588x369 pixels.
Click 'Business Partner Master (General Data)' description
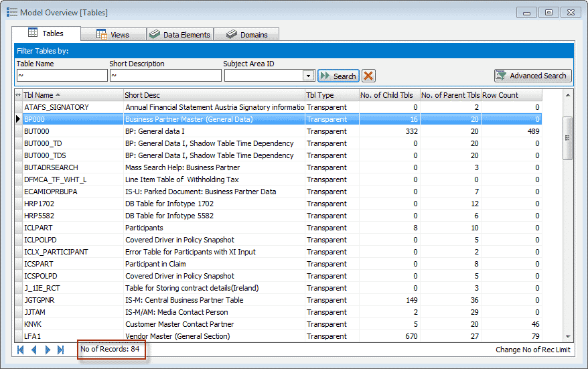pos(189,119)
